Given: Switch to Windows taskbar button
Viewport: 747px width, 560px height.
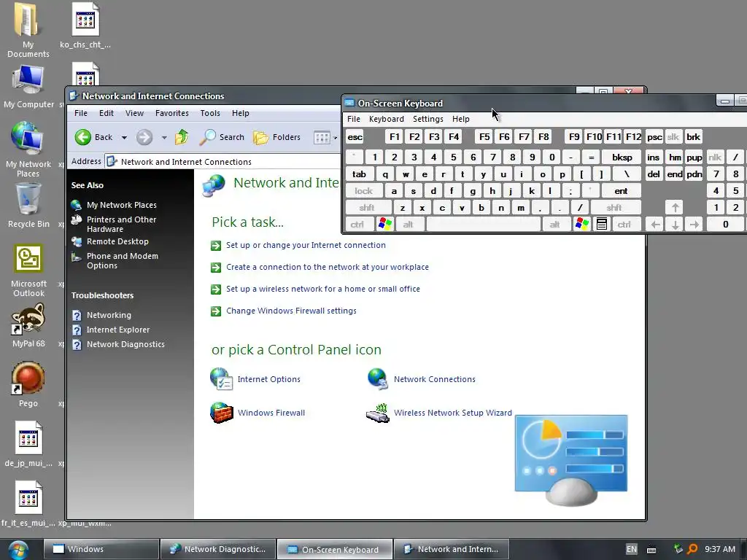Looking at the screenshot, I should click(x=101, y=549).
